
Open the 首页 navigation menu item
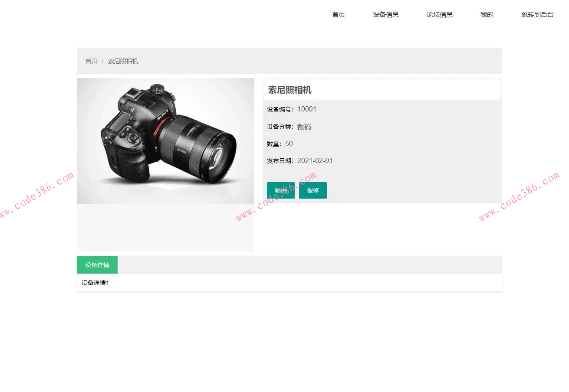click(338, 14)
